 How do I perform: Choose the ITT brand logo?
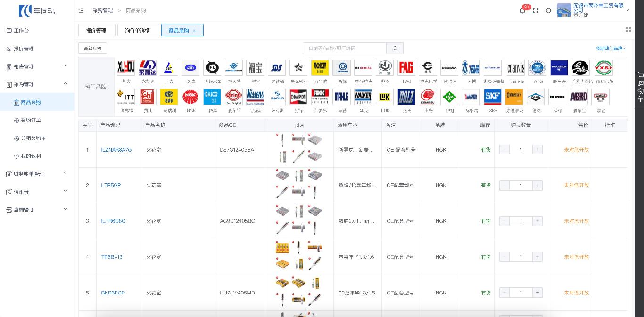[126, 97]
